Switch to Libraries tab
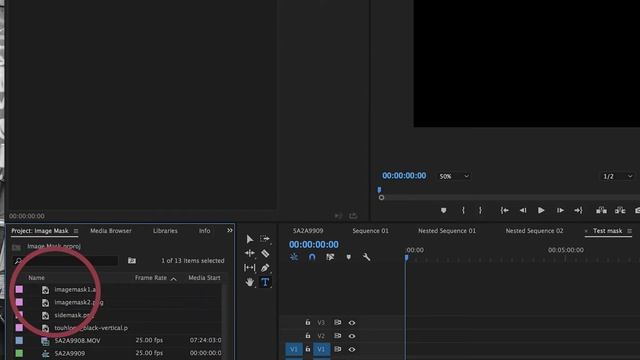This screenshot has height=360, width=640. click(x=165, y=231)
